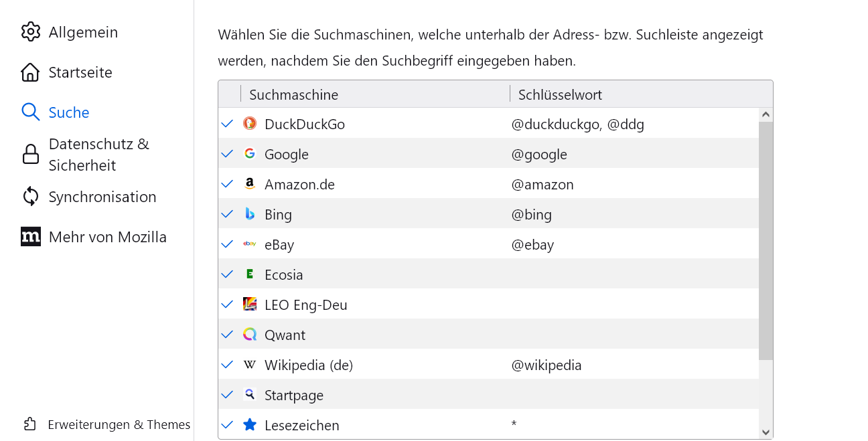The width and height of the screenshot is (868, 441).
Task: Toggle the Lesezeichen checkmark off
Action: coord(227,424)
